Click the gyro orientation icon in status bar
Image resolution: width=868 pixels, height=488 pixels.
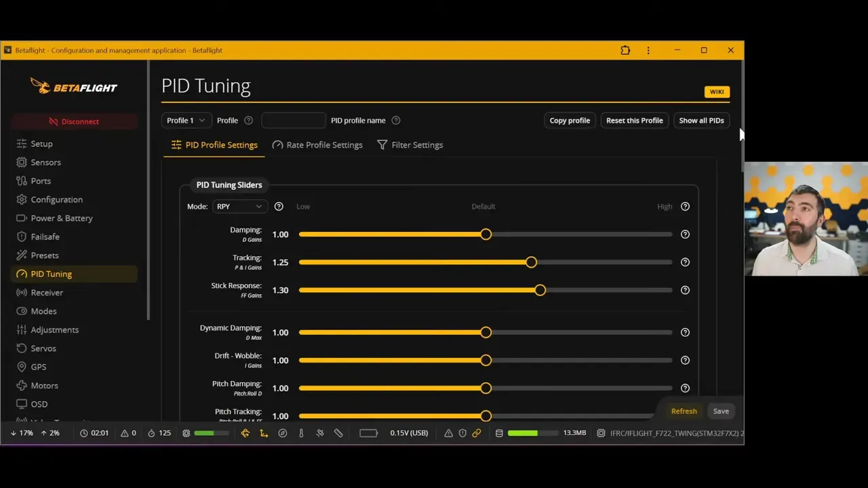click(245, 433)
